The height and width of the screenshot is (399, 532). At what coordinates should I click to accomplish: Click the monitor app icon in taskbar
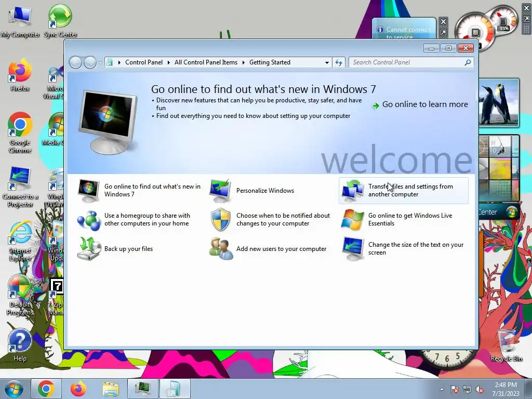[143, 389]
